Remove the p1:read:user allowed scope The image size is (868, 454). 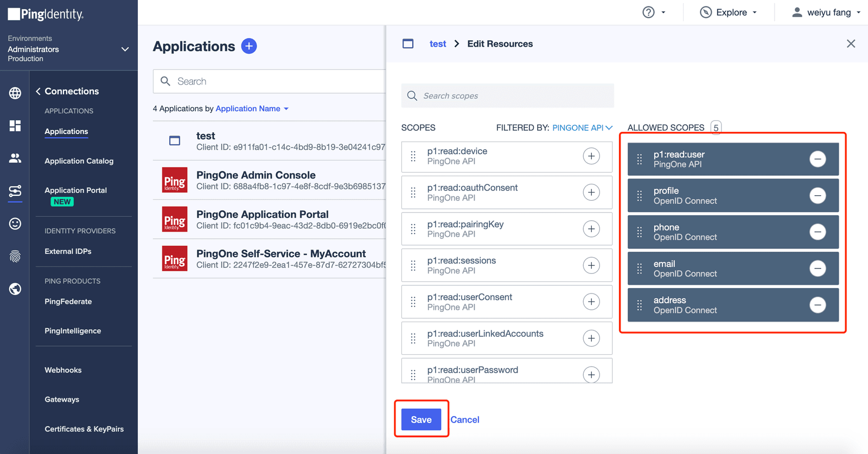pos(818,159)
